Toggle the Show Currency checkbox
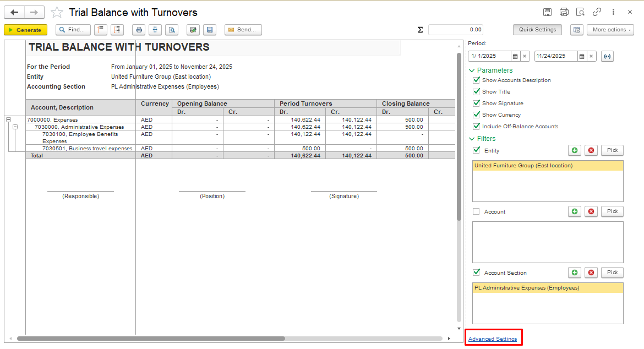Image resolution: width=644 pixels, height=349 pixels. tap(477, 115)
